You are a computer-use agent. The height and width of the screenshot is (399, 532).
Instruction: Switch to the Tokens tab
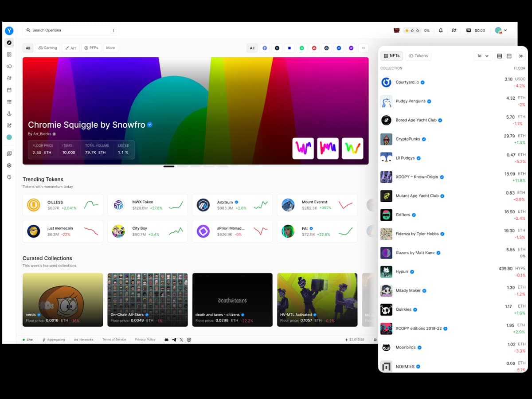418,56
